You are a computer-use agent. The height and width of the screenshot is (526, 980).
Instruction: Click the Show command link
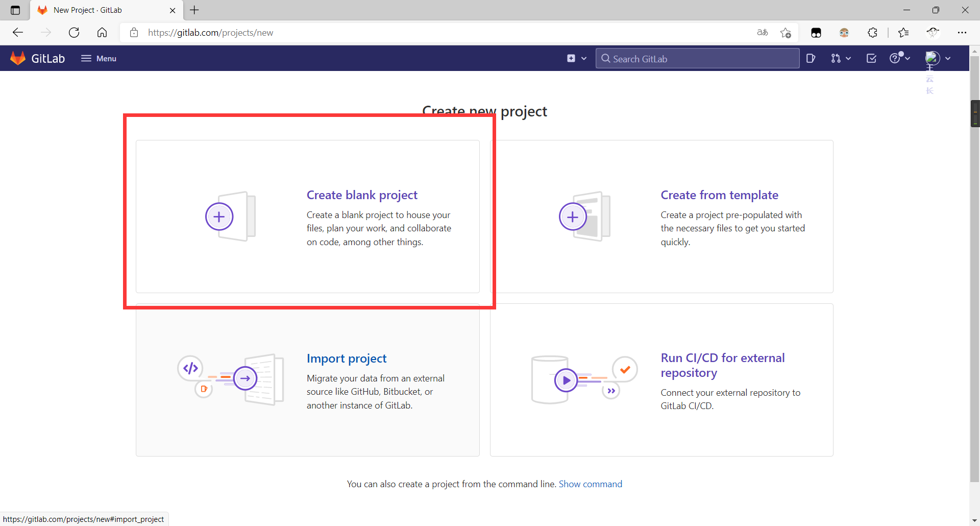(590, 484)
